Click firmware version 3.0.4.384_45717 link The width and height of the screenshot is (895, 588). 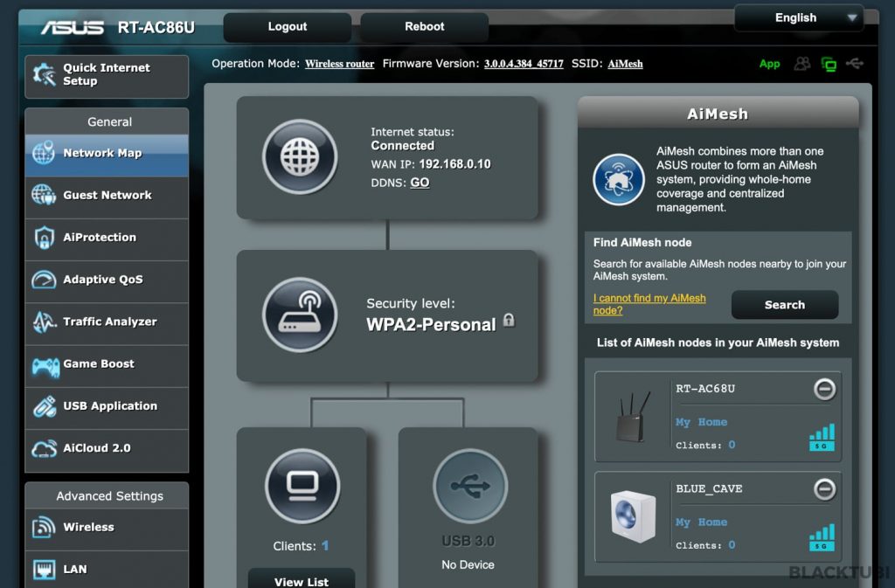tap(524, 64)
